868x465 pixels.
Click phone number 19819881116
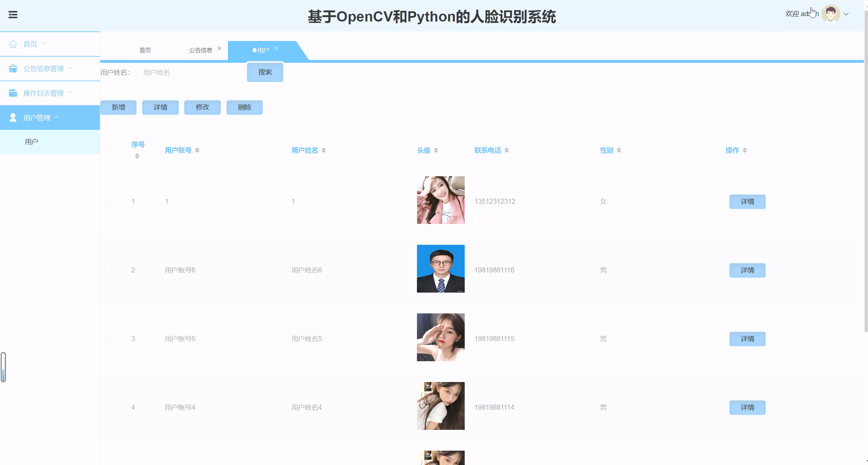[x=494, y=270]
